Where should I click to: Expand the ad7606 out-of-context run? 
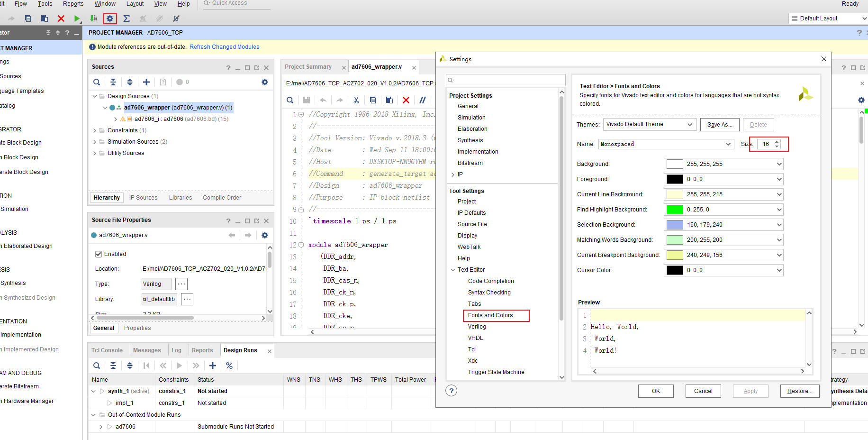(101, 427)
